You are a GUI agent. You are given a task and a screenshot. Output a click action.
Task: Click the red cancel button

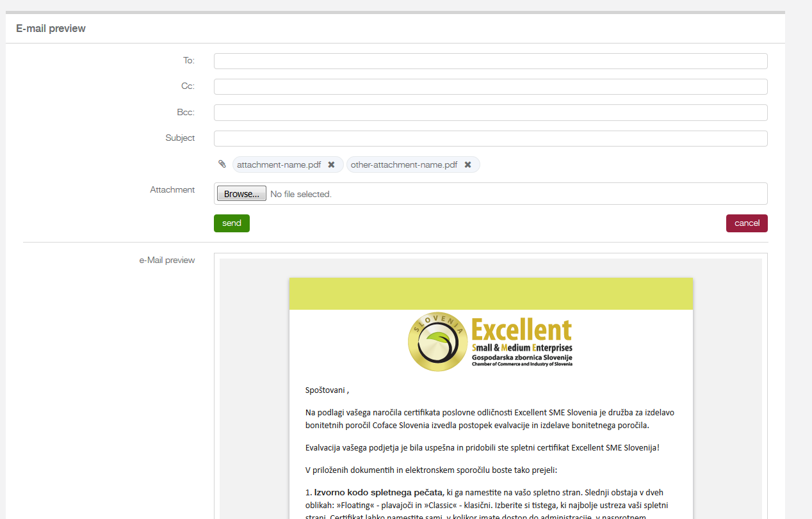747,223
